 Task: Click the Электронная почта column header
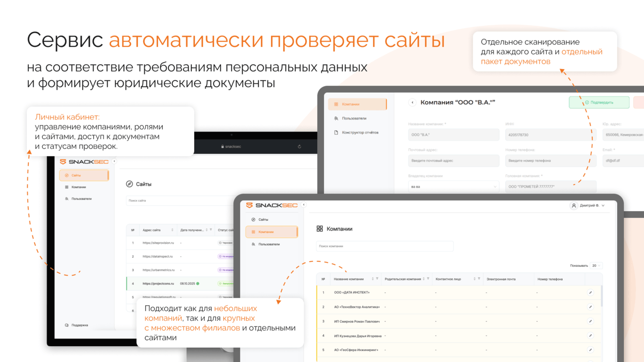coord(500,279)
